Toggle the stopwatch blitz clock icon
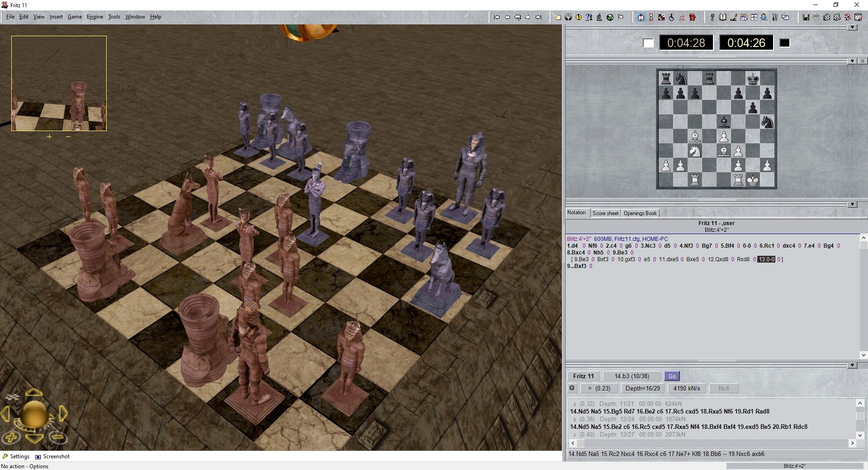 641,17
